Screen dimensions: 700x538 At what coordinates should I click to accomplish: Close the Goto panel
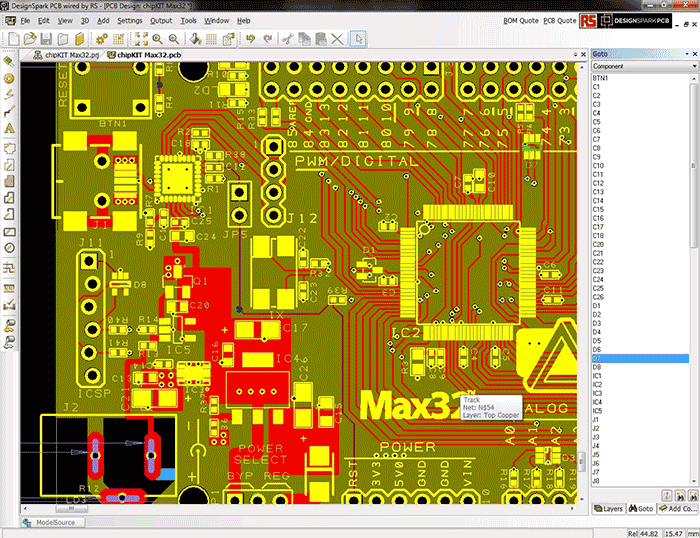click(x=695, y=54)
